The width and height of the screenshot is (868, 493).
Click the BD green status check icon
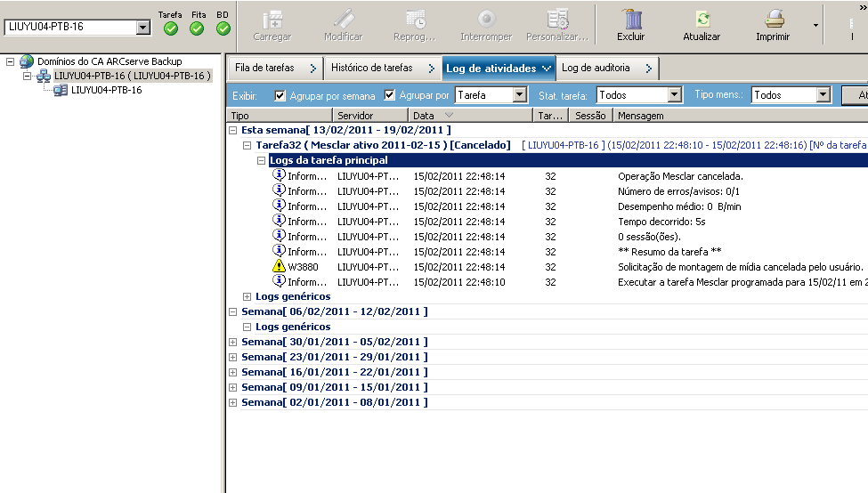click(223, 28)
